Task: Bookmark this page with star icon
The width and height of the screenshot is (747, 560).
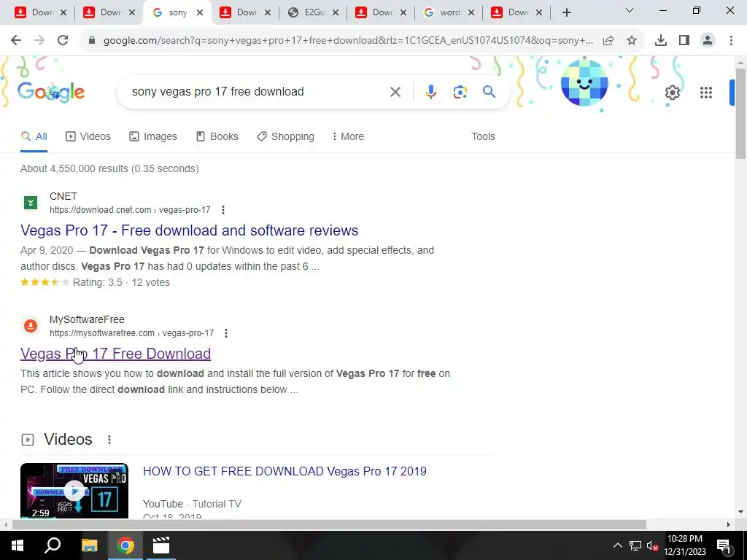Action: click(x=632, y=41)
